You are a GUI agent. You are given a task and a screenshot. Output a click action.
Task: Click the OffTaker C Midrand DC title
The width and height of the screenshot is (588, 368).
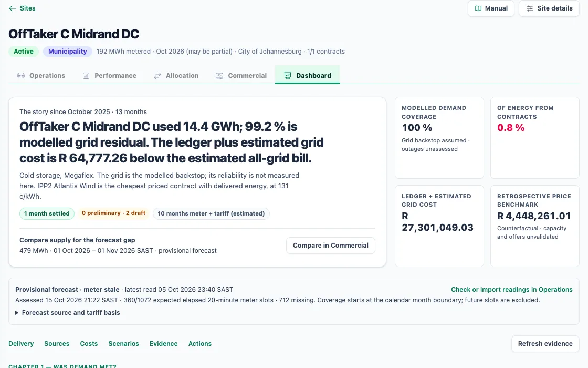[x=74, y=34]
